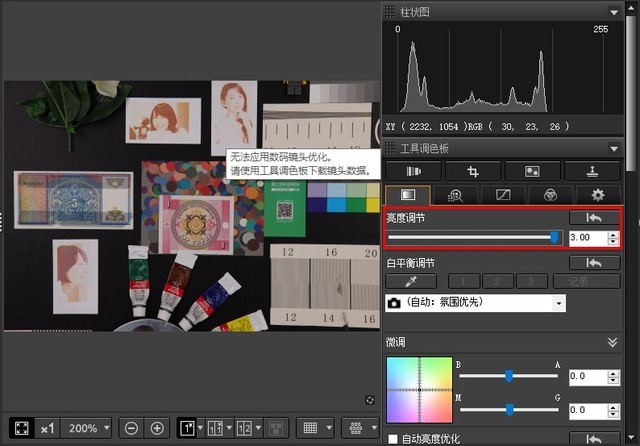Toggle the single image view mode
Screen dimensions: 640x446
click(x=187, y=428)
